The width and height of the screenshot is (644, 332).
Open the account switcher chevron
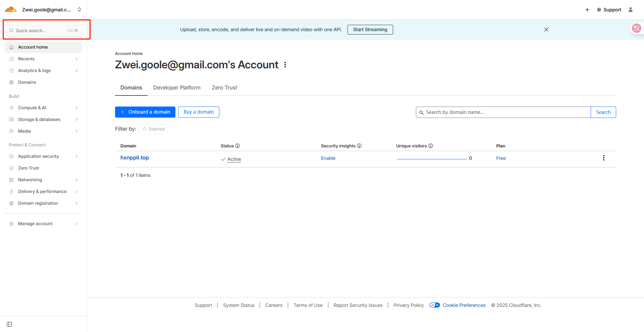coord(79,9)
